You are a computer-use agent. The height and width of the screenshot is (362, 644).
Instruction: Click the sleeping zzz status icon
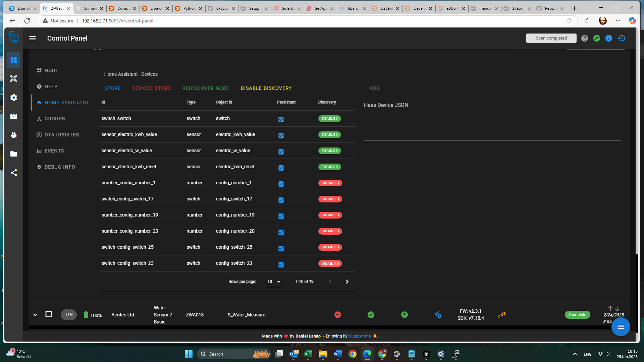point(502,315)
